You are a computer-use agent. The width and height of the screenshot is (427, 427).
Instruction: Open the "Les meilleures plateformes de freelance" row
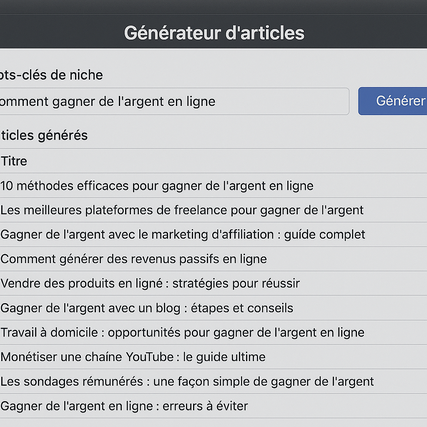tap(213, 210)
